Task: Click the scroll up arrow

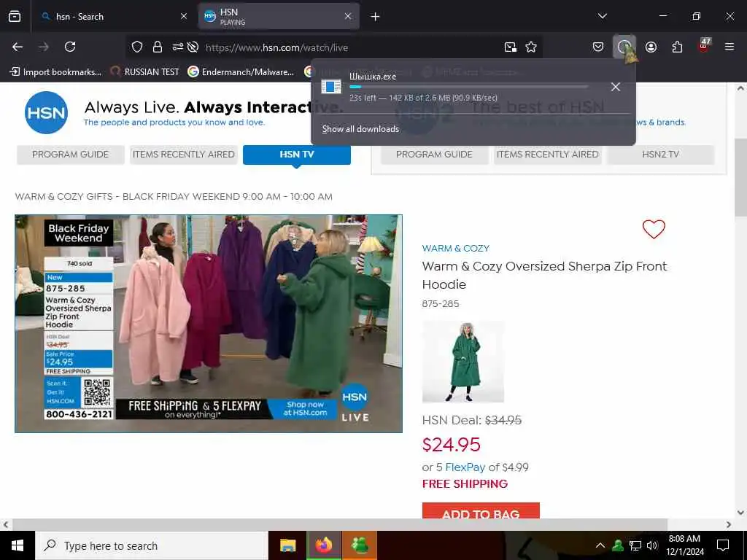Action: [x=740, y=88]
